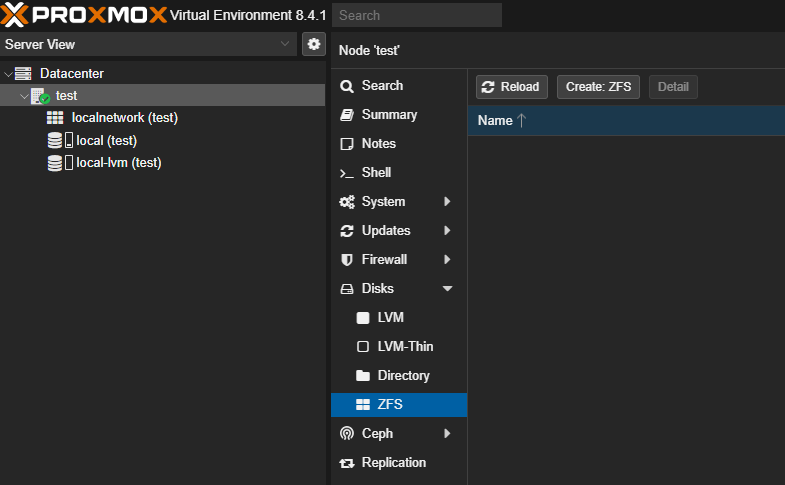This screenshot has height=485, width=785.
Task: Click the gear settings icon beside Server View
Action: pyautogui.click(x=314, y=44)
